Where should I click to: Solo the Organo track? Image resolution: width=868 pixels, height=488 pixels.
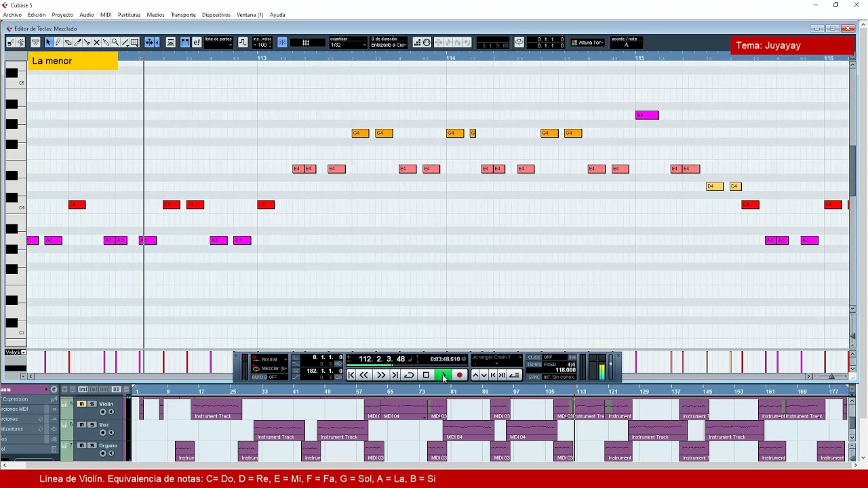click(x=92, y=445)
